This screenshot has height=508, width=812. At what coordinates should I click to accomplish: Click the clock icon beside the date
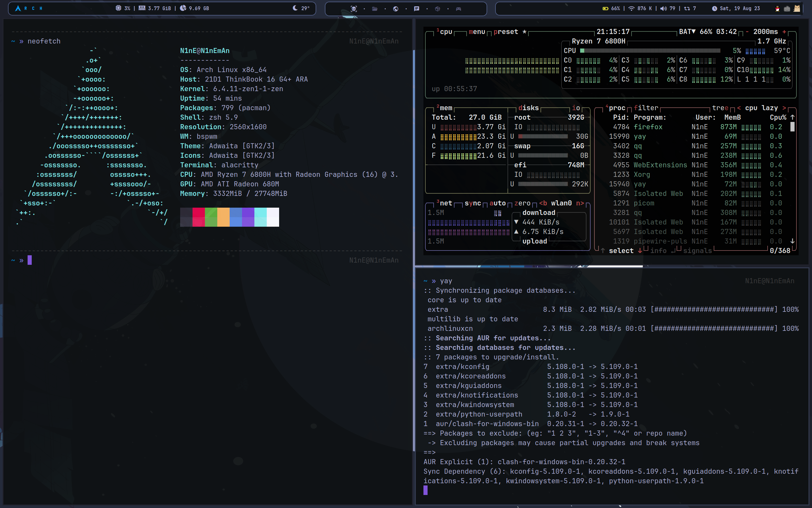pyautogui.click(x=714, y=8)
